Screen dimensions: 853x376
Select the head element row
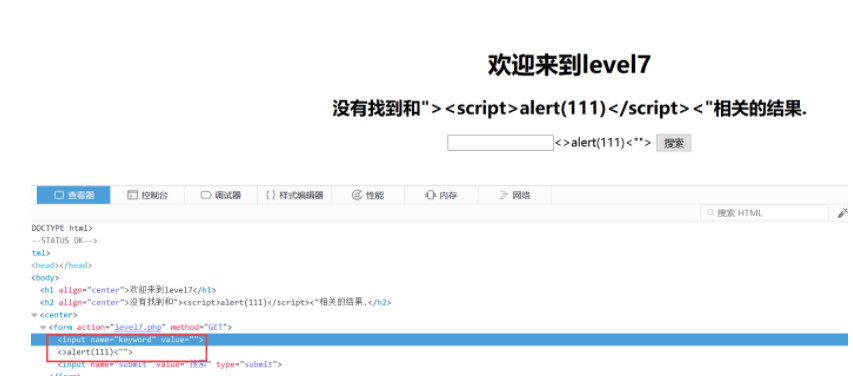coord(61,266)
